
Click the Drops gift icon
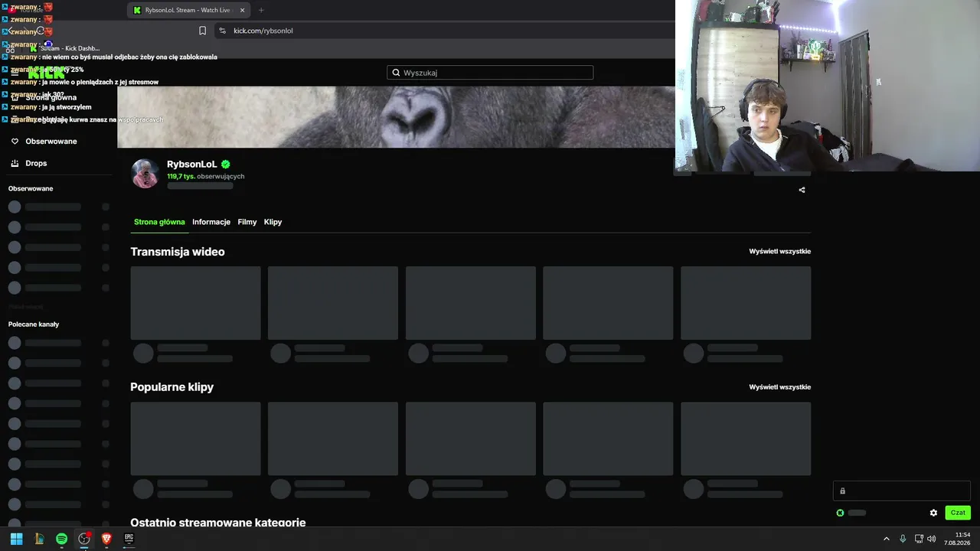click(15, 163)
